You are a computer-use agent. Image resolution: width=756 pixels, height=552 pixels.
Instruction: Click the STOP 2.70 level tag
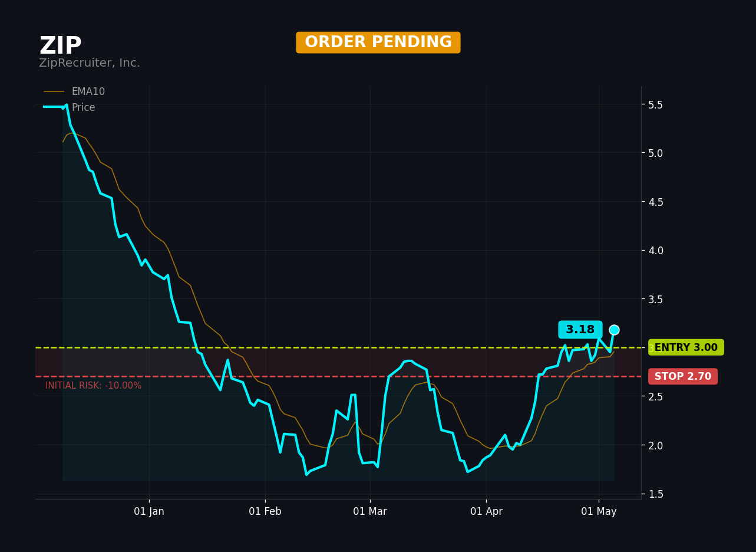683,376
